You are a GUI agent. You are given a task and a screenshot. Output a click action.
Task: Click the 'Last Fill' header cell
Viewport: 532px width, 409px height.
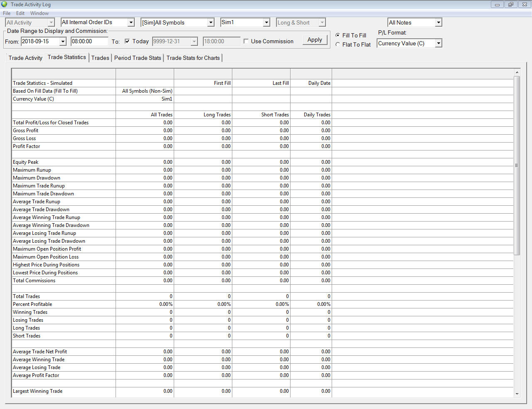(x=281, y=83)
